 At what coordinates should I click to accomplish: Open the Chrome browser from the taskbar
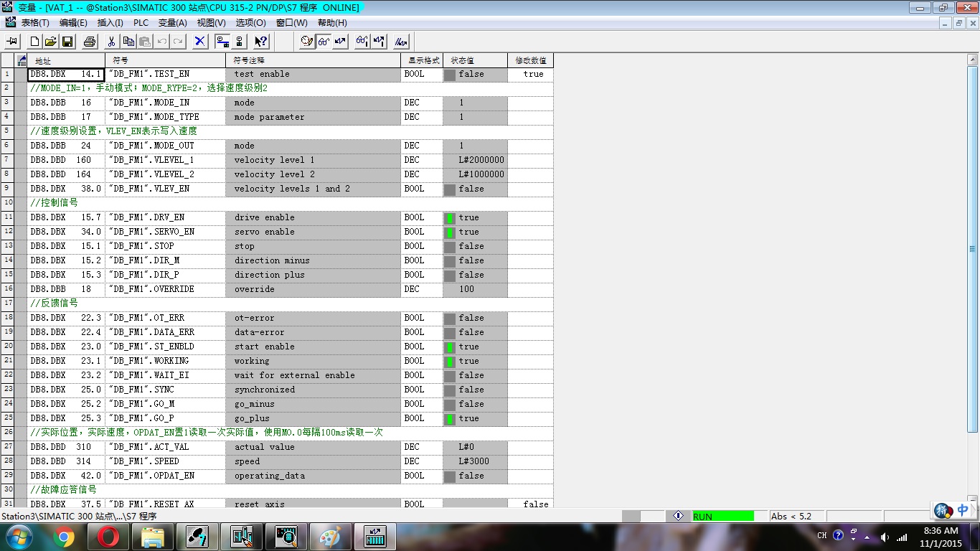63,537
